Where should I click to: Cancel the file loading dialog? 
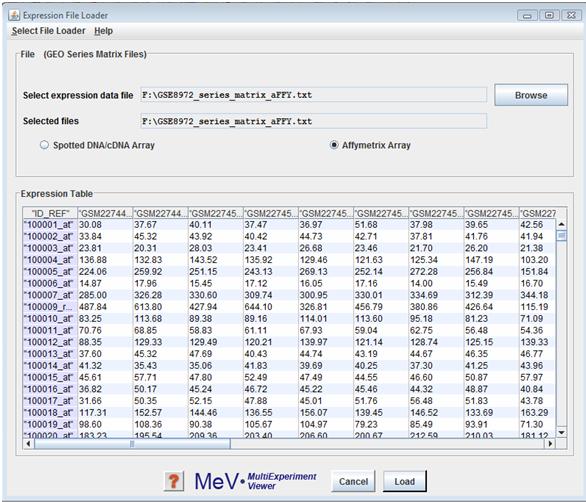353,481
